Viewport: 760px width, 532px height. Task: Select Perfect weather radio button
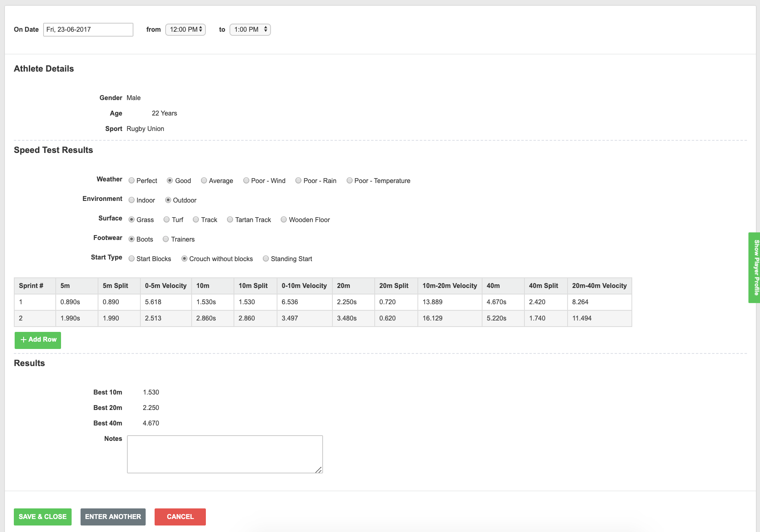pyautogui.click(x=131, y=181)
